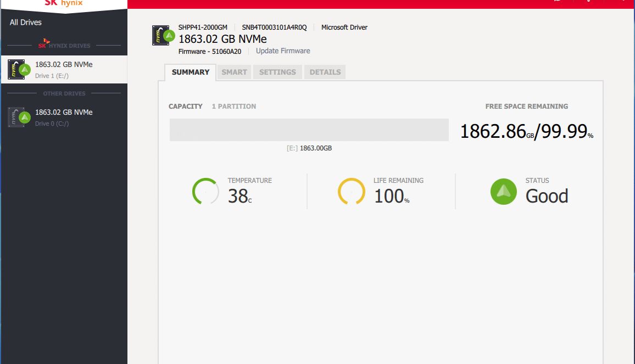Click the [E:] 1863.00GB partition label

point(309,148)
